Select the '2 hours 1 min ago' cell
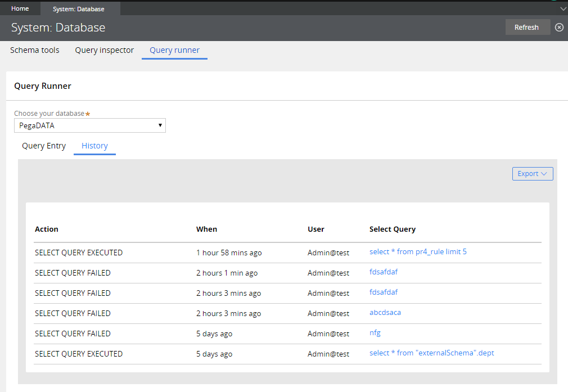 (x=227, y=273)
